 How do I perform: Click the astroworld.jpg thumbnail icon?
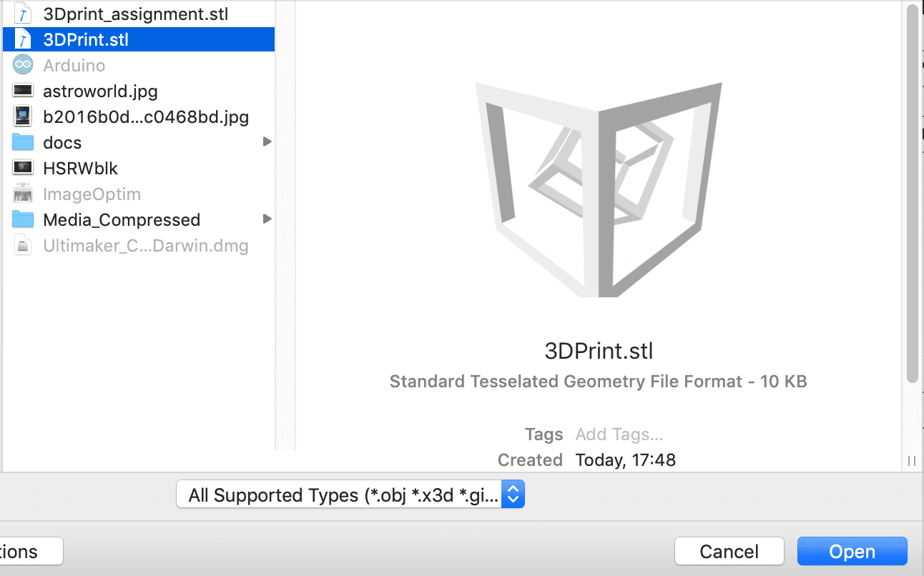24,91
